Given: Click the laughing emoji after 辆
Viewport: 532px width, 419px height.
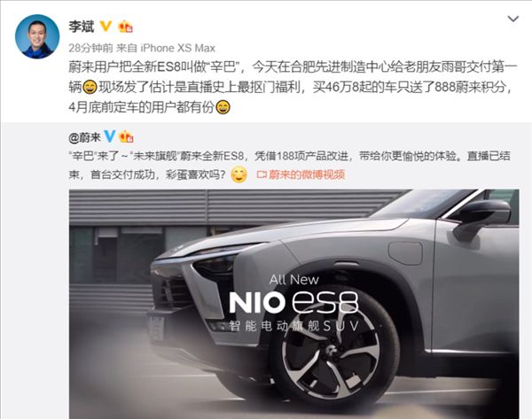Looking at the screenshot, I should 90,87.
